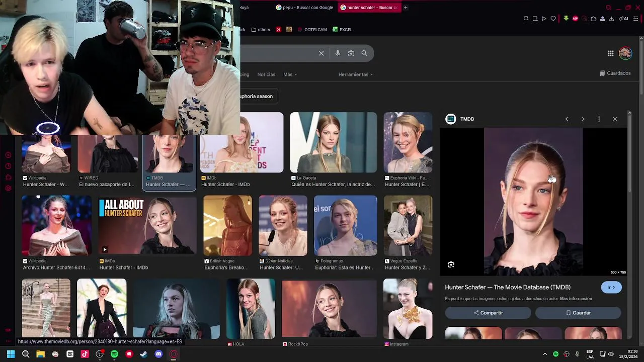Open green download-arrow extension

pos(566,19)
